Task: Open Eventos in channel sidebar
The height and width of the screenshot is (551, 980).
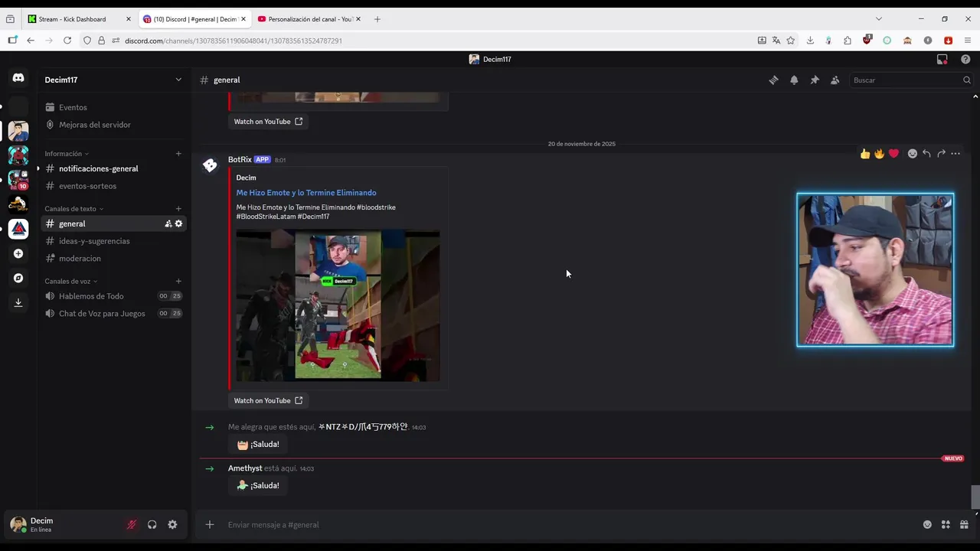Action: 113,107
